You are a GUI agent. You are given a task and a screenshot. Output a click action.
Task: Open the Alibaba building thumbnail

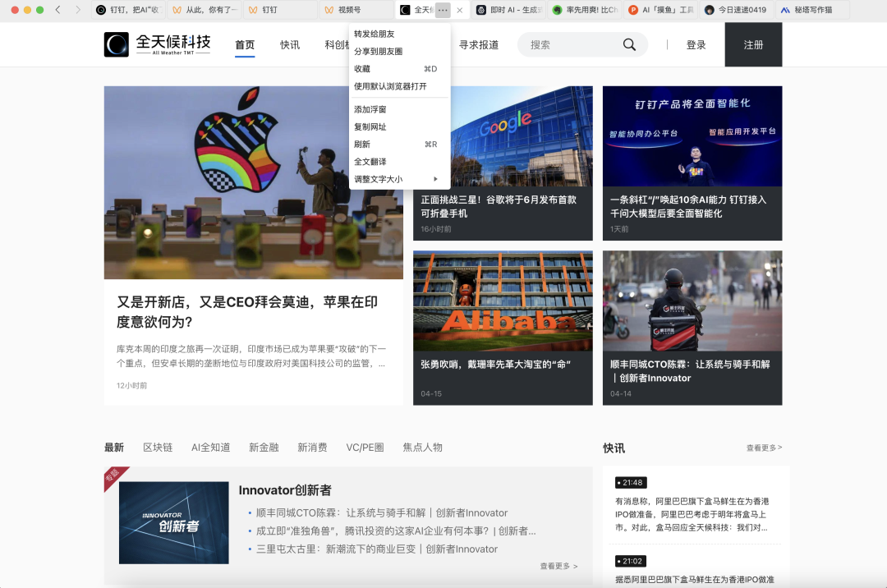(x=503, y=301)
